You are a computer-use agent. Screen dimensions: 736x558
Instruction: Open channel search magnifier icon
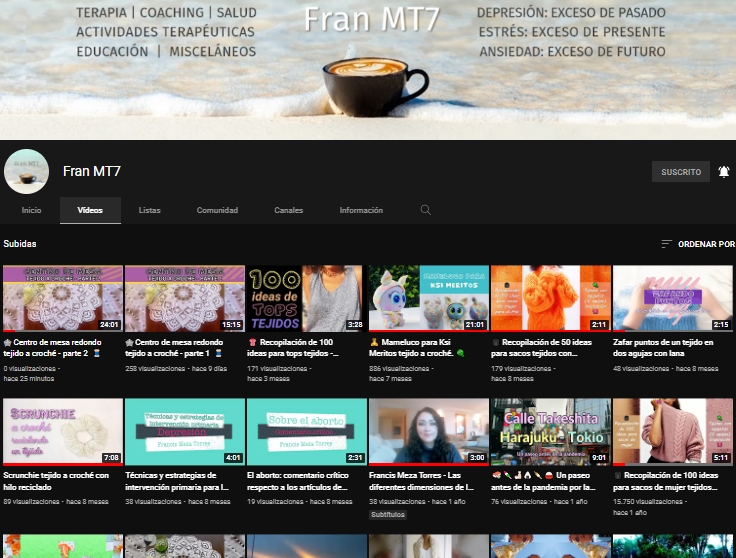(426, 210)
